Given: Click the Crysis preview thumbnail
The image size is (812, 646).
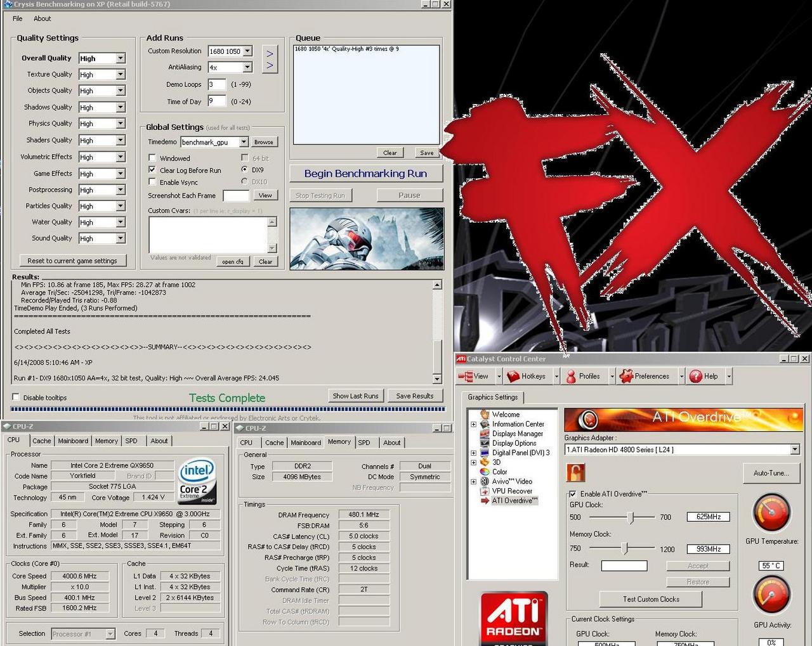Looking at the screenshot, I should (367, 238).
